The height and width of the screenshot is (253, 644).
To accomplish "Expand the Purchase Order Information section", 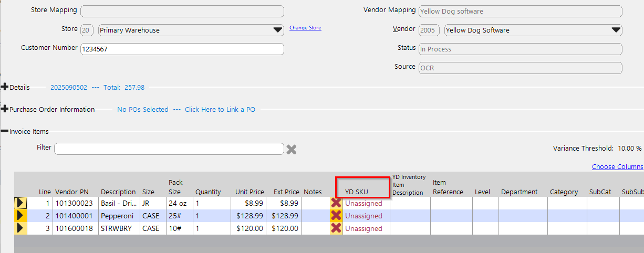I will coord(5,109).
